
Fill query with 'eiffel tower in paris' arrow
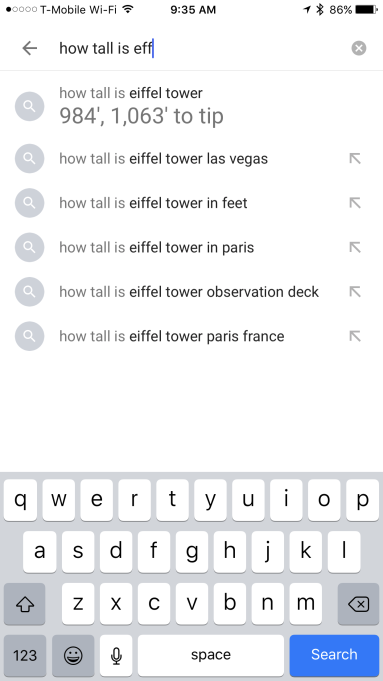click(x=355, y=248)
